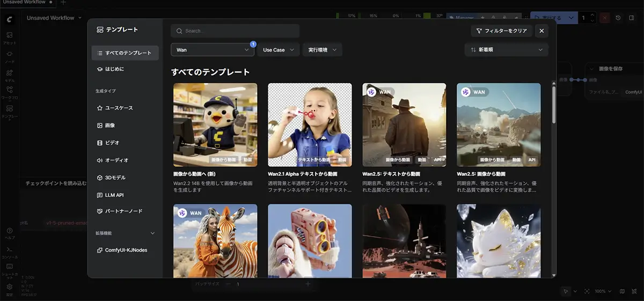Click the API tag on the tank thumbnail
The height and width of the screenshot is (301, 644).
tap(532, 160)
